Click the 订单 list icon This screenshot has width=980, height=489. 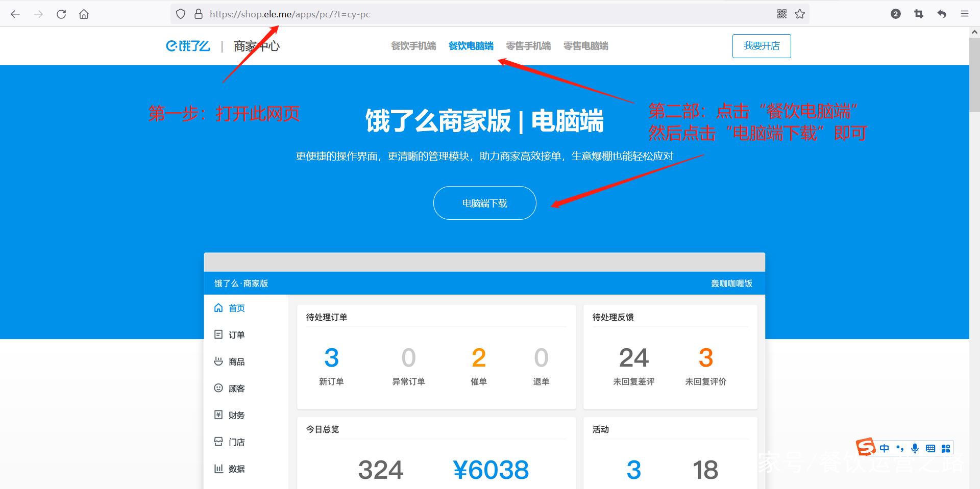pos(218,334)
